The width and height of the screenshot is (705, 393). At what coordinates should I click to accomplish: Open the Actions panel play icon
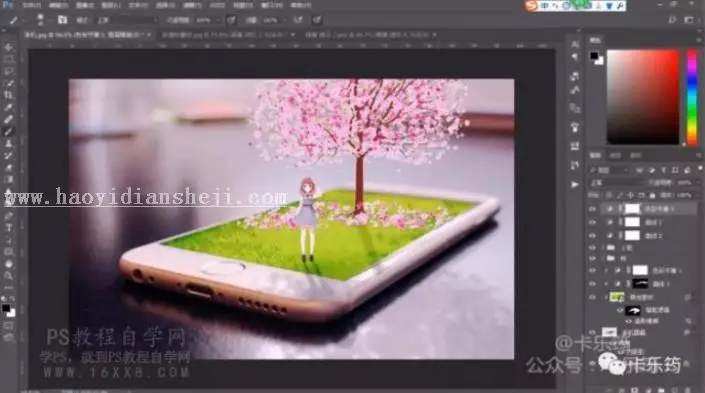[575, 184]
